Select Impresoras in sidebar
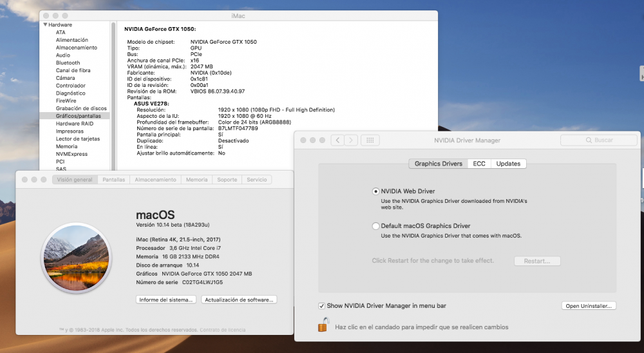 pos(70,131)
